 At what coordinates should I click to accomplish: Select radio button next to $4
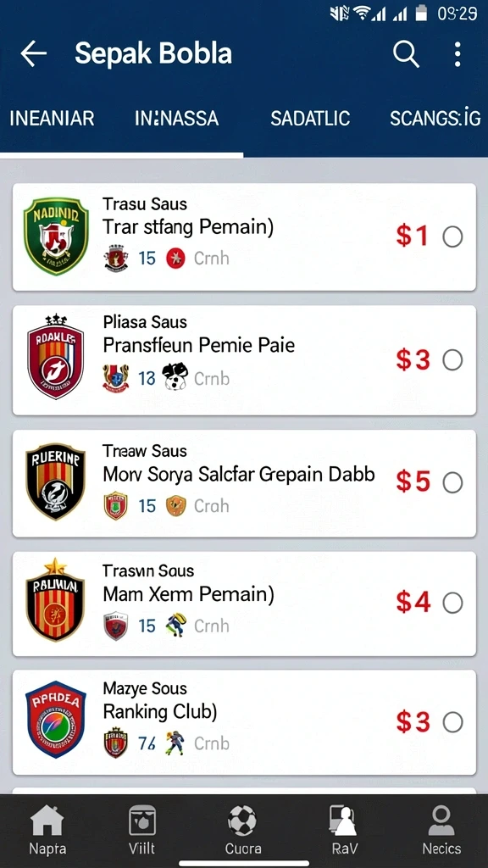click(452, 603)
